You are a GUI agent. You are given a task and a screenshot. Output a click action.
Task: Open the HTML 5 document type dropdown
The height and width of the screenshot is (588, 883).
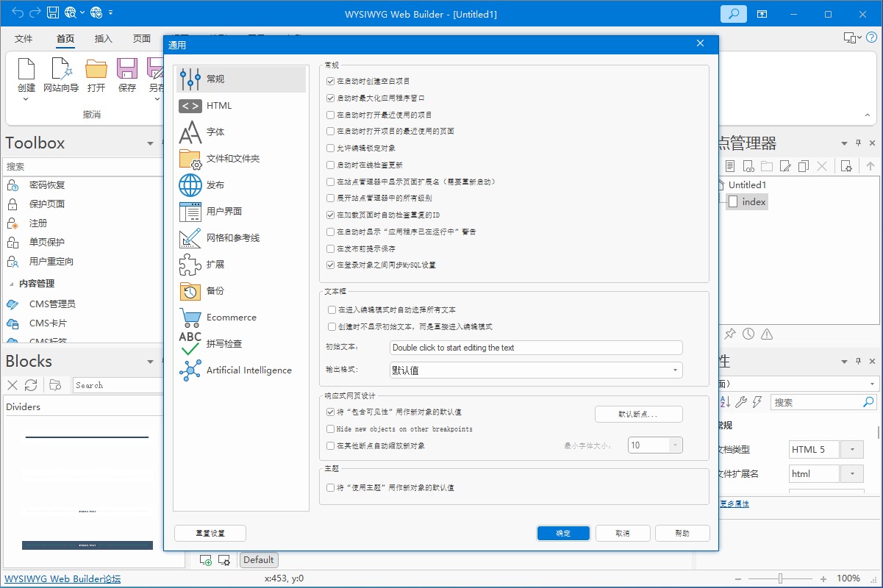[x=851, y=449]
